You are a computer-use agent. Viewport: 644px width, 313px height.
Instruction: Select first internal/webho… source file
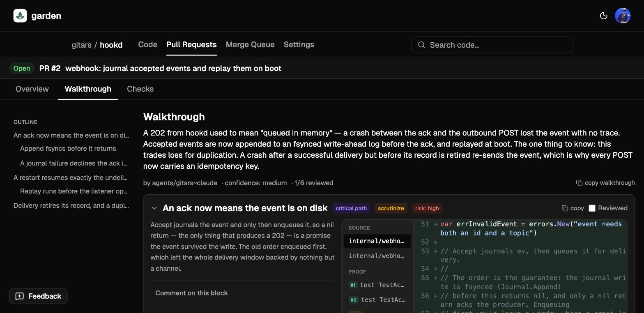click(377, 241)
